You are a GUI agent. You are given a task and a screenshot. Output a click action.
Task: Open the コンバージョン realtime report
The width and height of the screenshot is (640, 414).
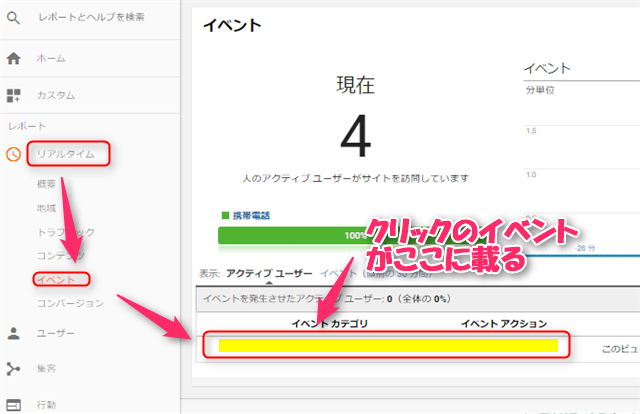pyautogui.click(x=70, y=303)
